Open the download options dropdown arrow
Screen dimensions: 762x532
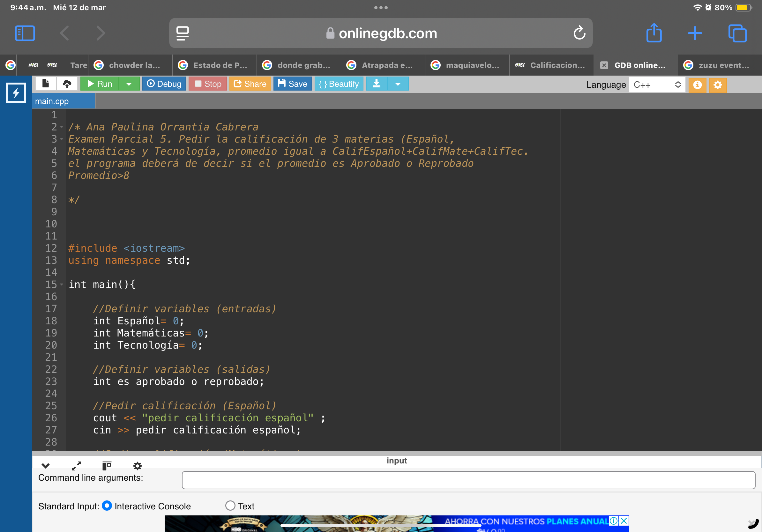(398, 84)
